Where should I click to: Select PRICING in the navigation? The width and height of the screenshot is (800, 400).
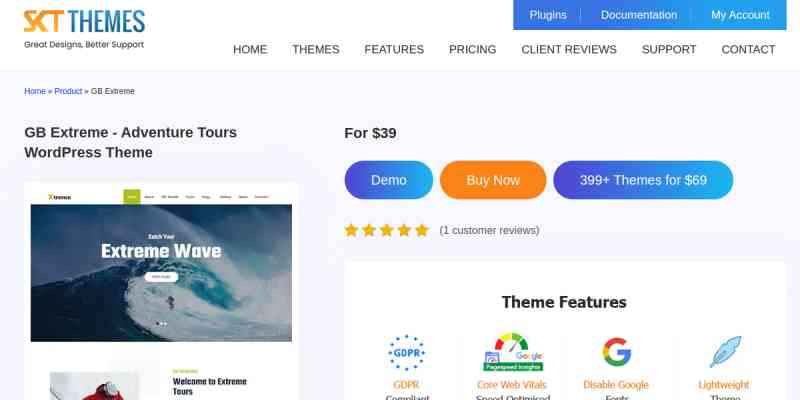tap(472, 49)
